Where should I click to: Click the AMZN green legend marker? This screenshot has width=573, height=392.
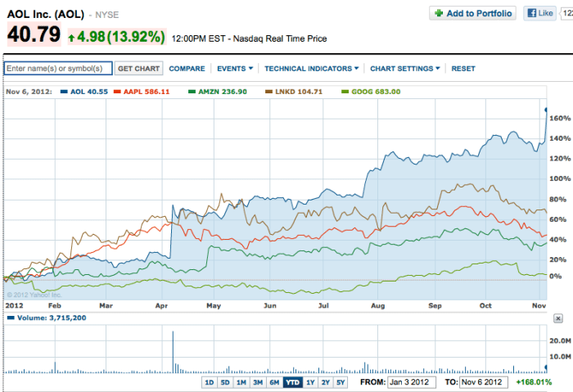pyautogui.click(x=192, y=92)
